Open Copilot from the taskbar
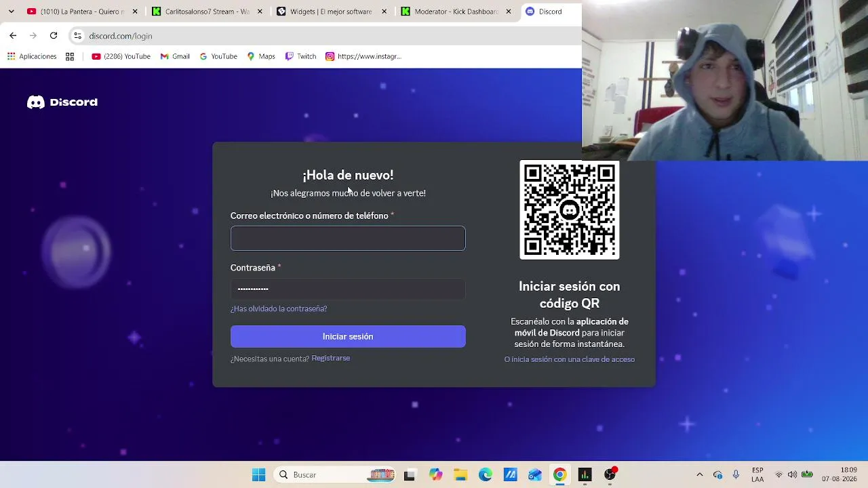868x488 pixels. point(435,475)
